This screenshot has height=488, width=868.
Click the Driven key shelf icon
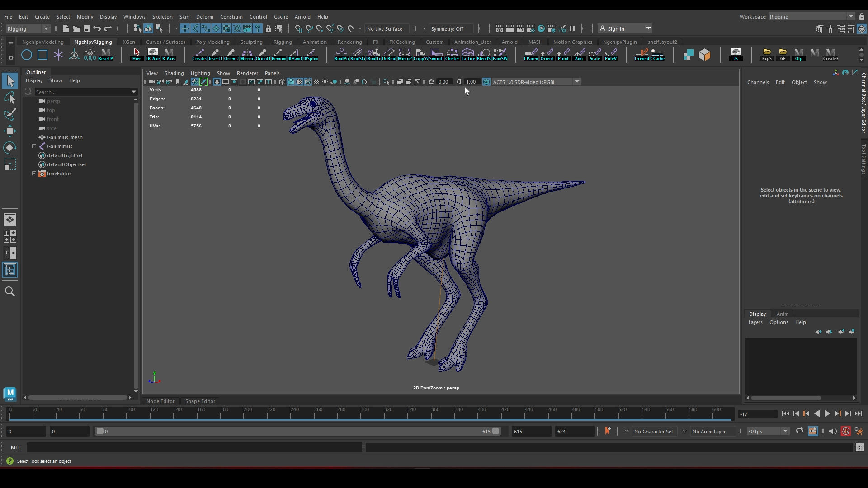pyautogui.click(x=642, y=55)
